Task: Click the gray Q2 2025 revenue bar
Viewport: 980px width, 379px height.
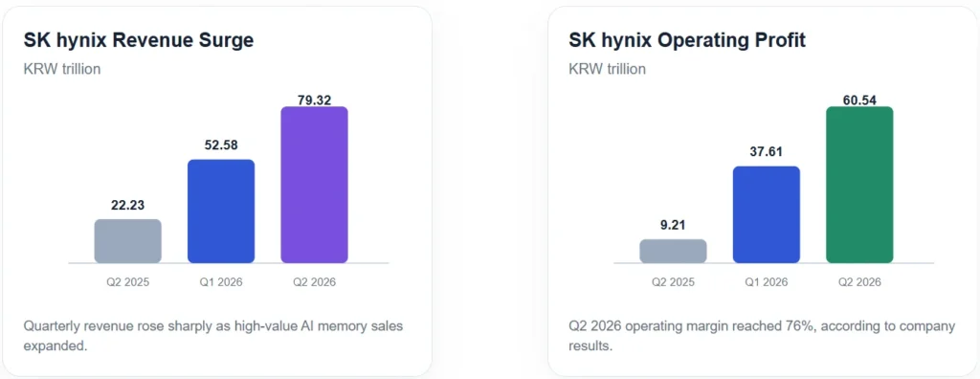Action: 128,241
